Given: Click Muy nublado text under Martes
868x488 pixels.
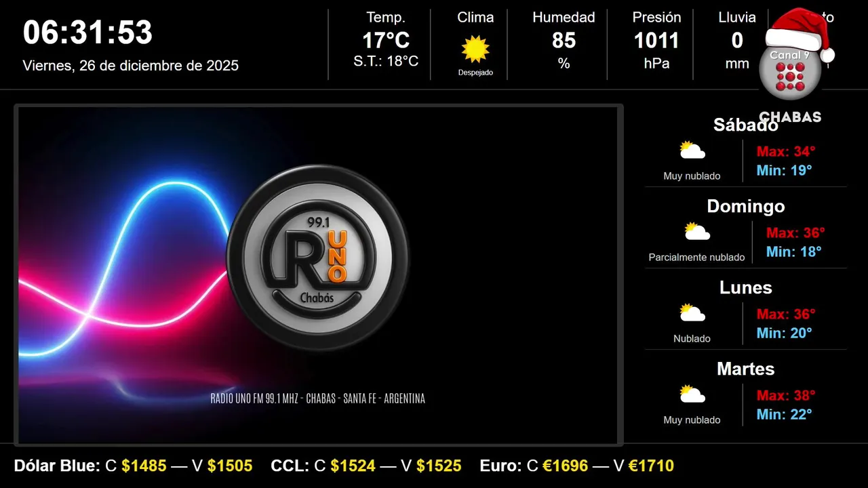Looking at the screenshot, I should coord(692,420).
